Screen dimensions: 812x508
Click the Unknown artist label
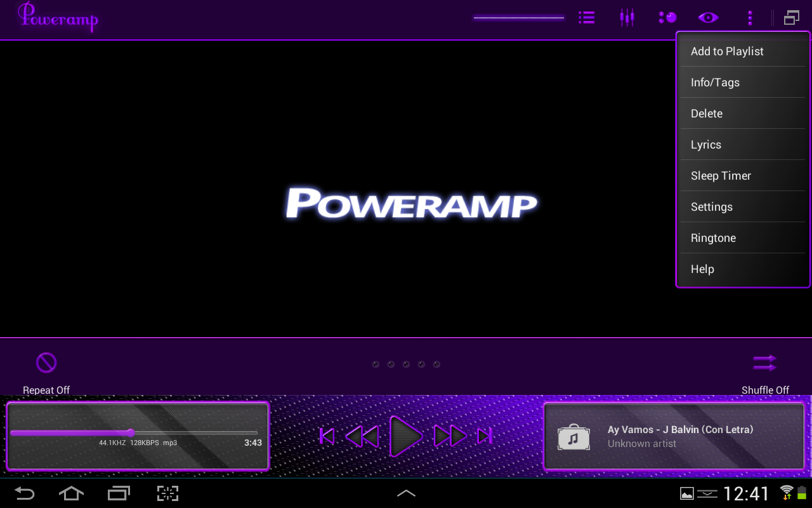coord(642,444)
